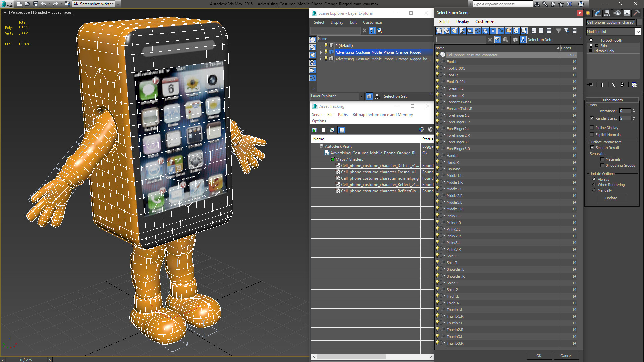Uncheck the Smooth Result checkbox

pos(592,148)
